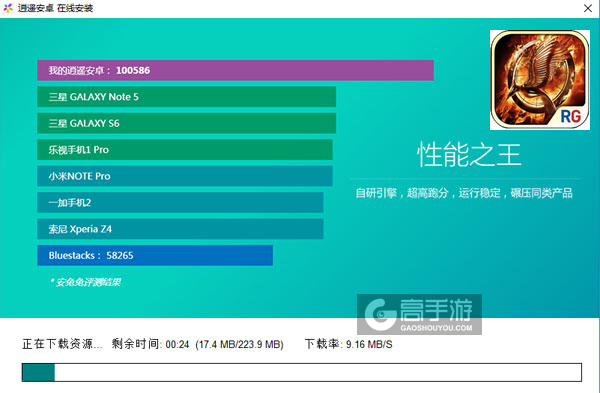Click the 正在下载资源 status text
Viewport: 600px width, 393px height.
click(x=62, y=344)
